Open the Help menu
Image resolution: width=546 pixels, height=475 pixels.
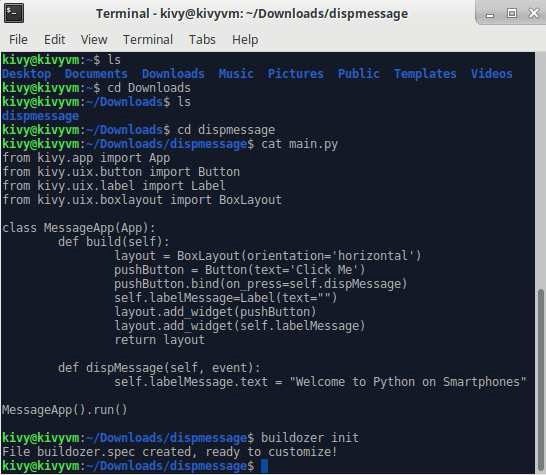(x=245, y=40)
